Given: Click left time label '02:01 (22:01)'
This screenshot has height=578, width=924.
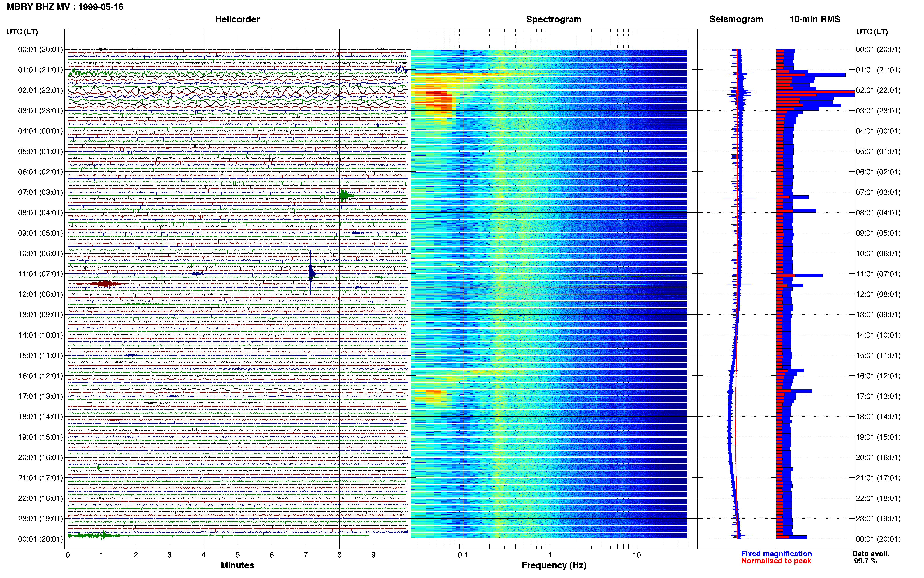Looking at the screenshot, I should [40, 90].
